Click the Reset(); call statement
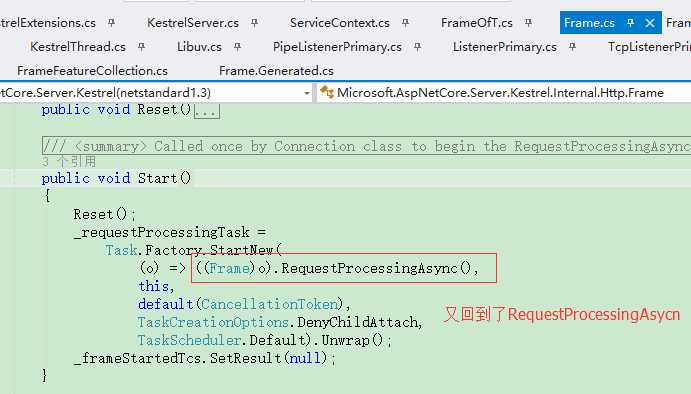This screenshot has width=691, height=394. [x=105, y=214]
